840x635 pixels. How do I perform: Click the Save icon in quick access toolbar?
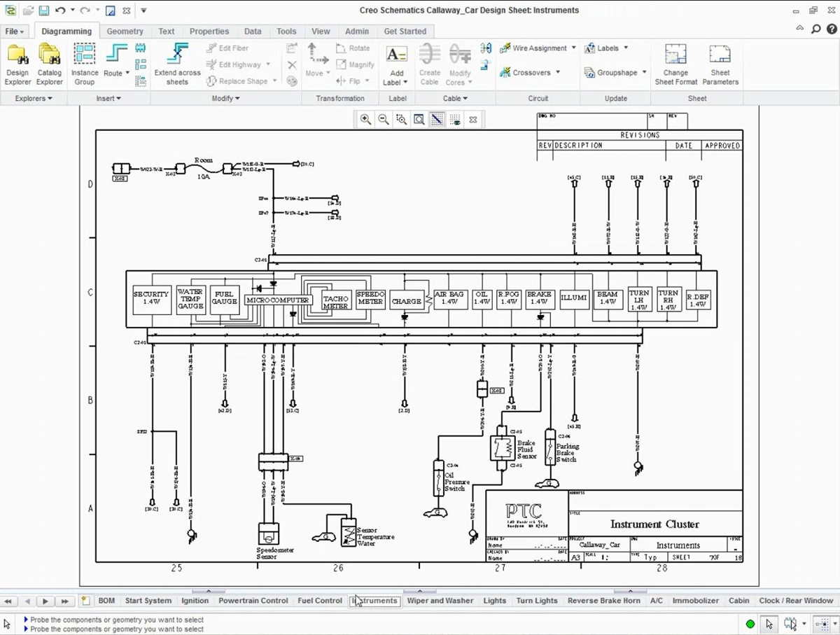pos(43,11)
